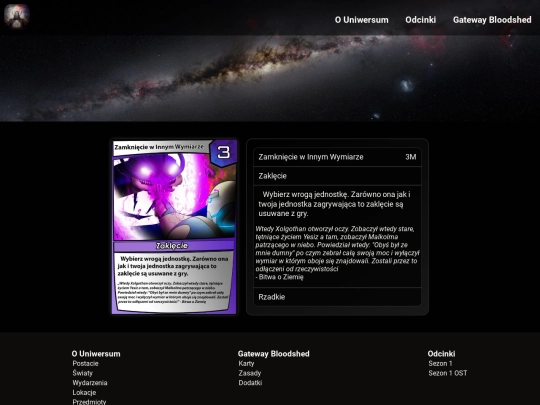
Task: Click the footer O Uniwersum heading
Action: (x=96, y=354)
